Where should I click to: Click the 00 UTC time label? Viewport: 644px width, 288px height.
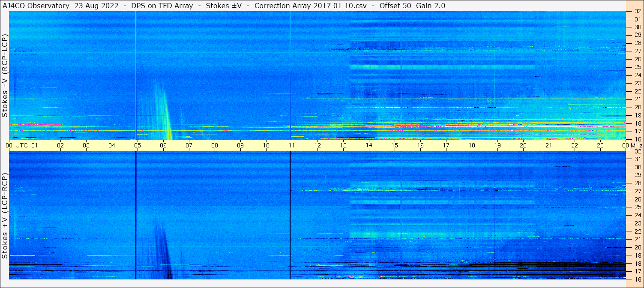[x=17, y=145]
